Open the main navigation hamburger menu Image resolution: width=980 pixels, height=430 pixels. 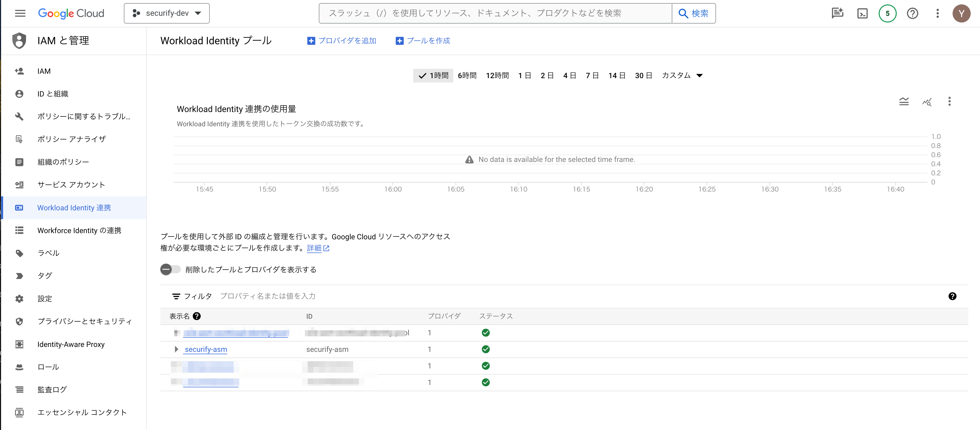pyautogui.click(x=20, y=13)
